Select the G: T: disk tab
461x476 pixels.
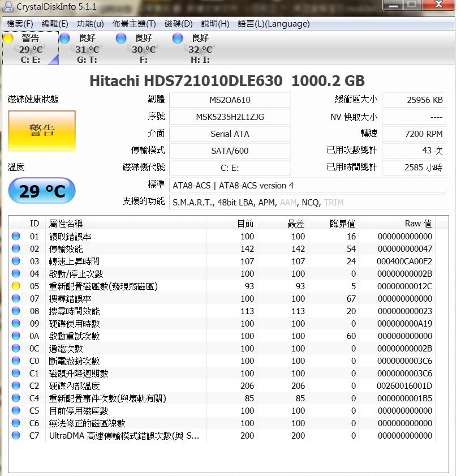click(x=87, y=48)
